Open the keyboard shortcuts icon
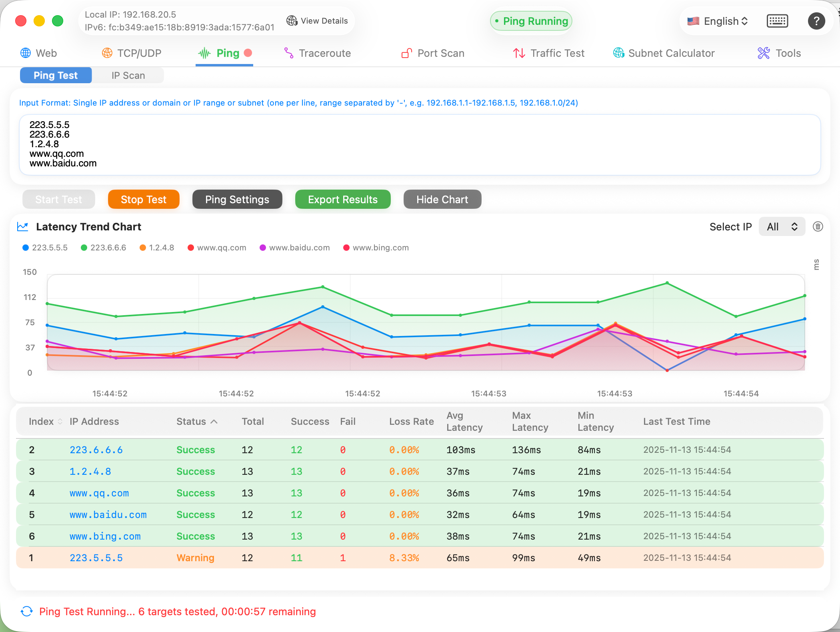Image resolution: width=840 pixels, height=632 pixels. coord(777,21)
